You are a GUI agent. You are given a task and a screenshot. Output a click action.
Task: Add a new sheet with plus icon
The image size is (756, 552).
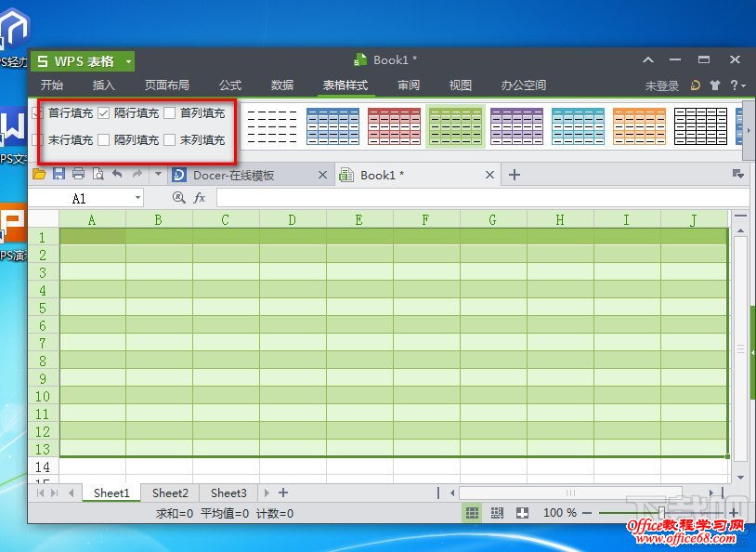click(283, 493)
